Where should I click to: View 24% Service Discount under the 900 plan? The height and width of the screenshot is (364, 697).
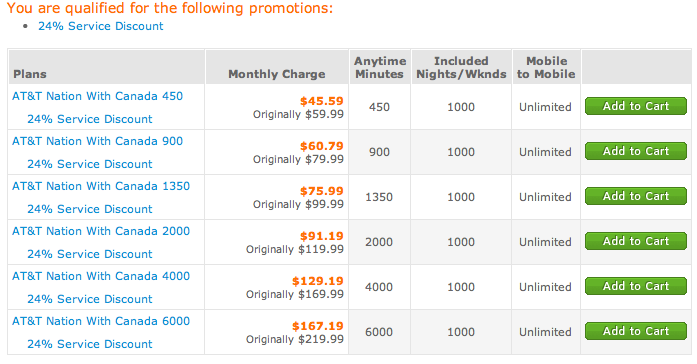(90, 164)
